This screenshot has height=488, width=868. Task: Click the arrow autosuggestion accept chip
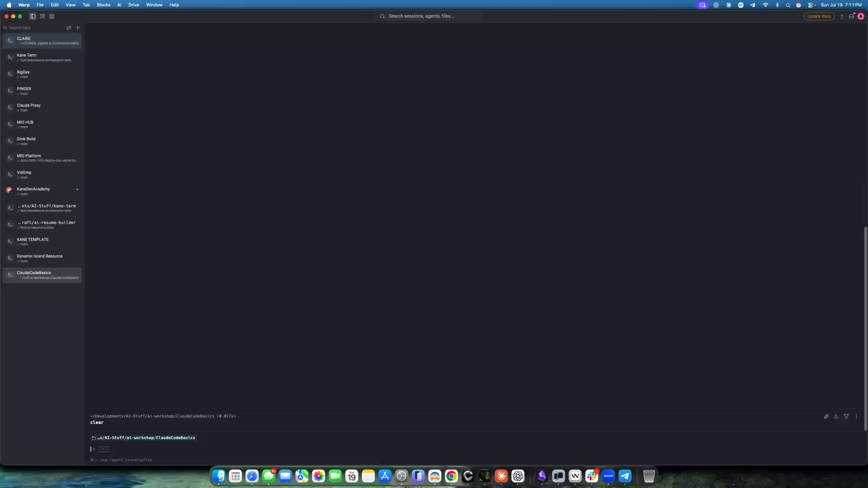coord(104,449)
